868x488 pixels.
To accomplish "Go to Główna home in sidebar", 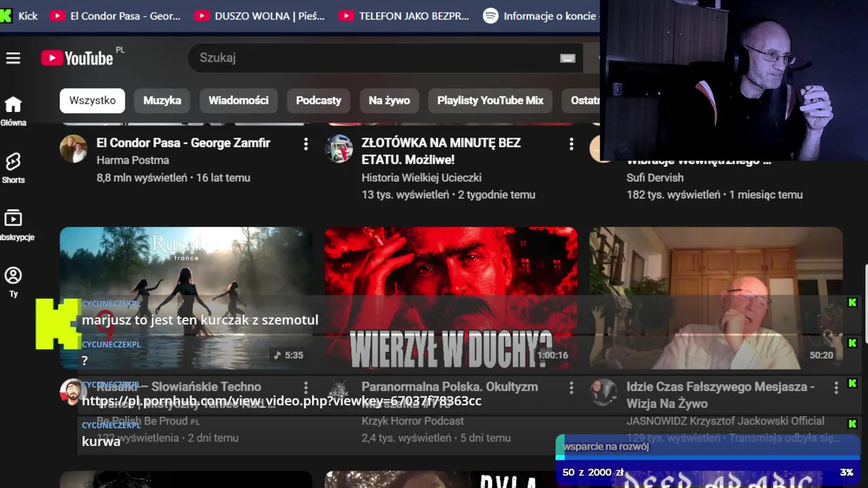I will pos(13,111).
